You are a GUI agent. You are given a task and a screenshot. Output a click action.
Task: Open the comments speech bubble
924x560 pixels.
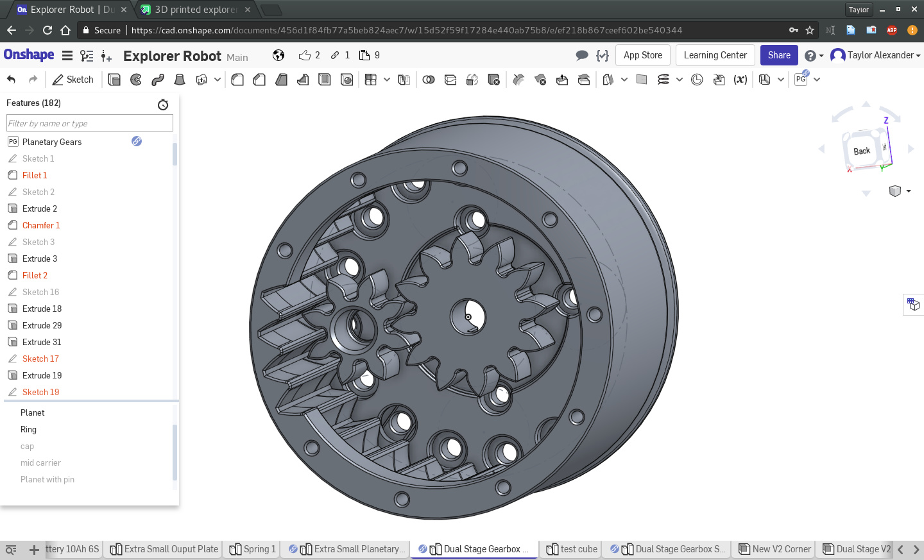click(x=582, y=55)
